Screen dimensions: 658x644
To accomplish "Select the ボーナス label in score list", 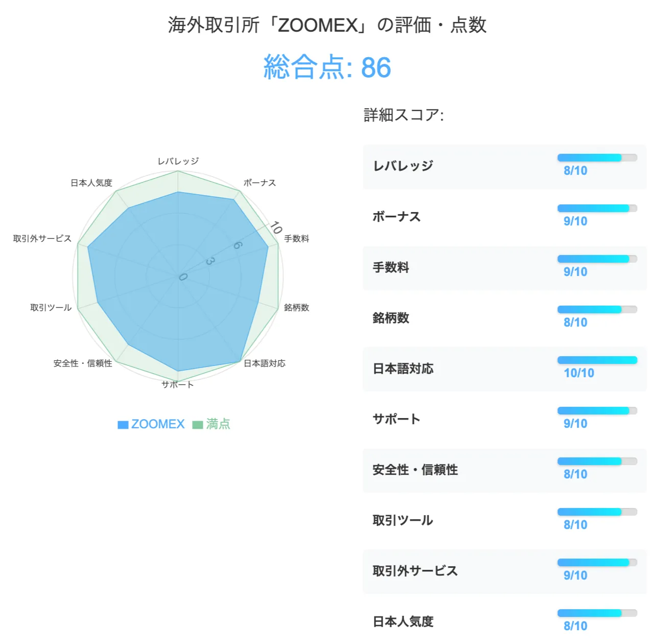I will coord(397,217).
